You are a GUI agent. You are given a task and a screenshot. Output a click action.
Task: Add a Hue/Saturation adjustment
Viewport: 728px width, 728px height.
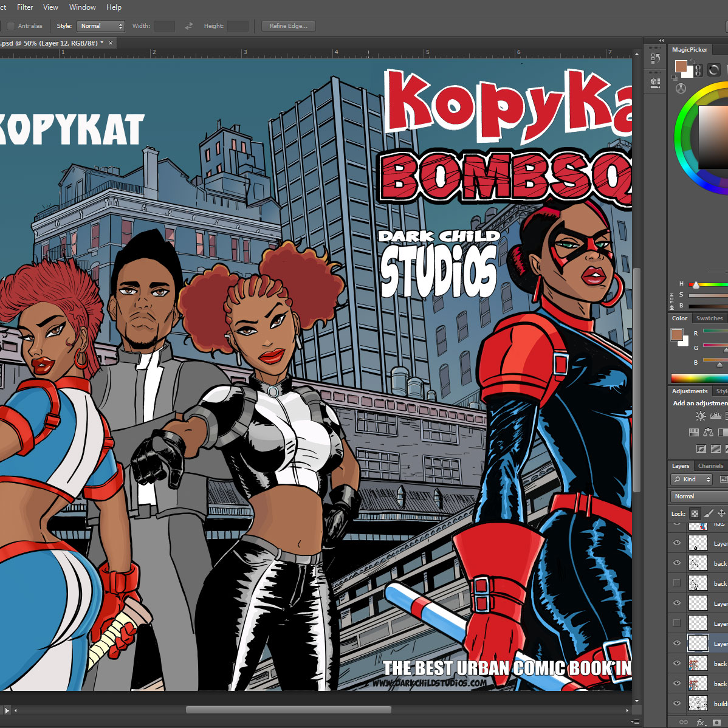(693, 432)
